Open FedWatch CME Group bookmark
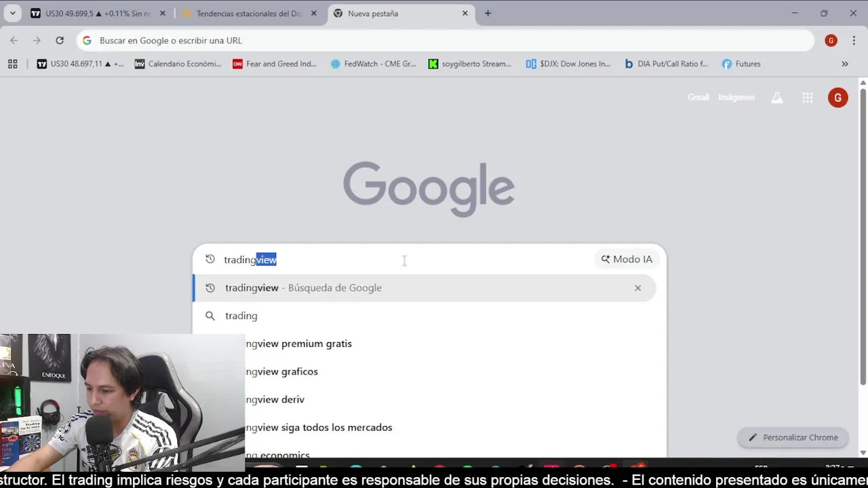The height and width of the screenshot is (488, 868). tap(373, 64)
